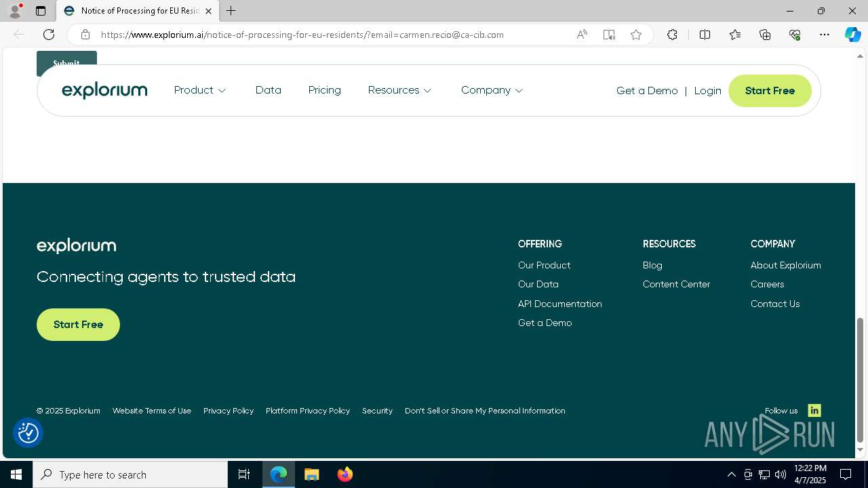868x488 pixels.
Task: Open Don't Sell or Share My Personal Information
Action: [485, 411]
